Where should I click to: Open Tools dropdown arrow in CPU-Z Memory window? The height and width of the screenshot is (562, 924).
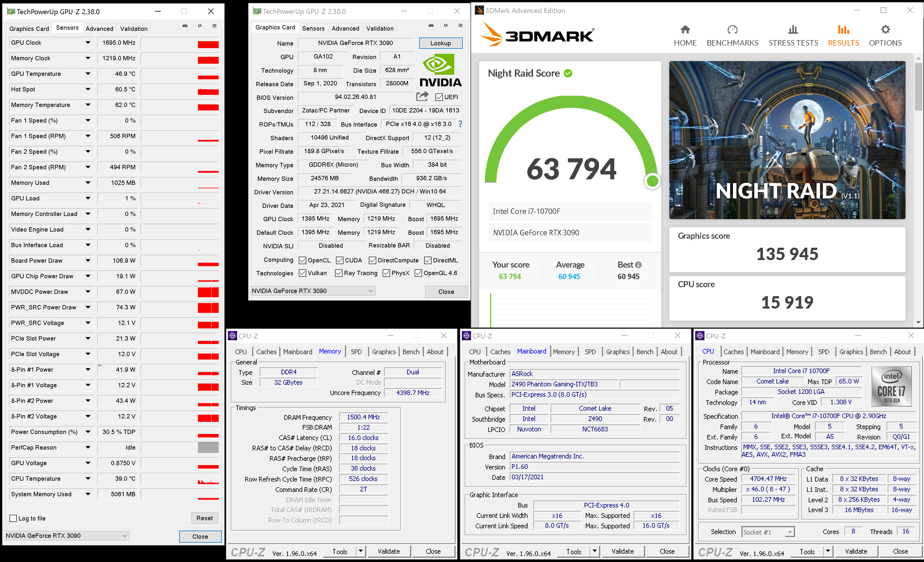tap(361, 552)
